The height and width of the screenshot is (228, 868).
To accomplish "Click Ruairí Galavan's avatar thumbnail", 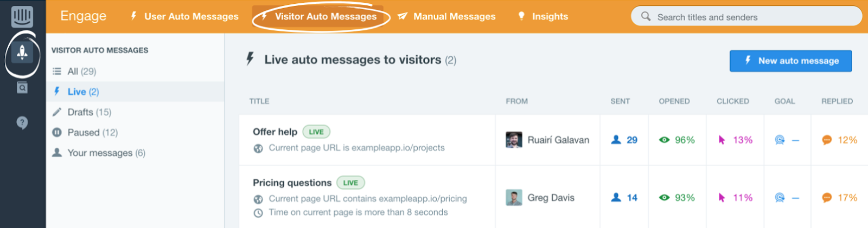I will point(514,140).
